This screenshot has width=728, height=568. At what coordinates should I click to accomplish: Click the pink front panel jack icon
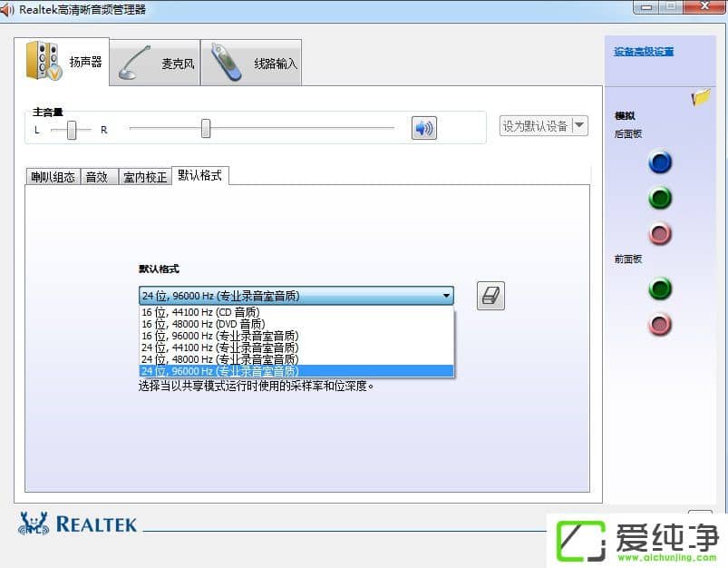[x=660, y=325]
